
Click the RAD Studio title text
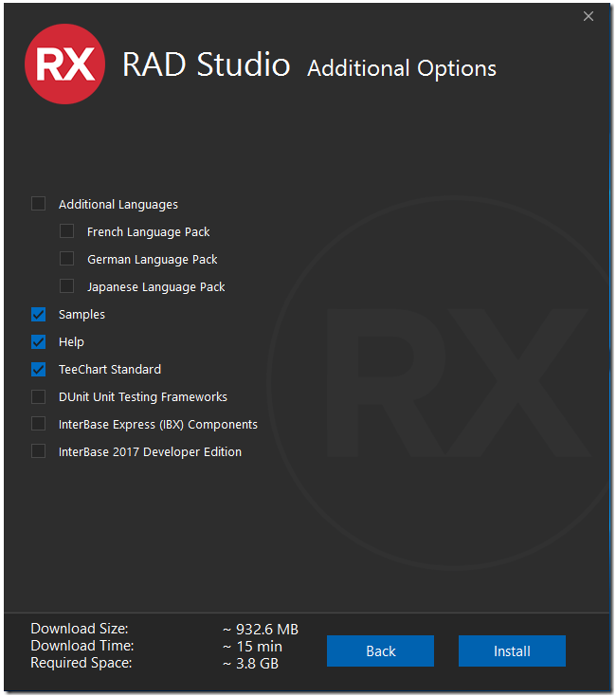coord(207,64)
